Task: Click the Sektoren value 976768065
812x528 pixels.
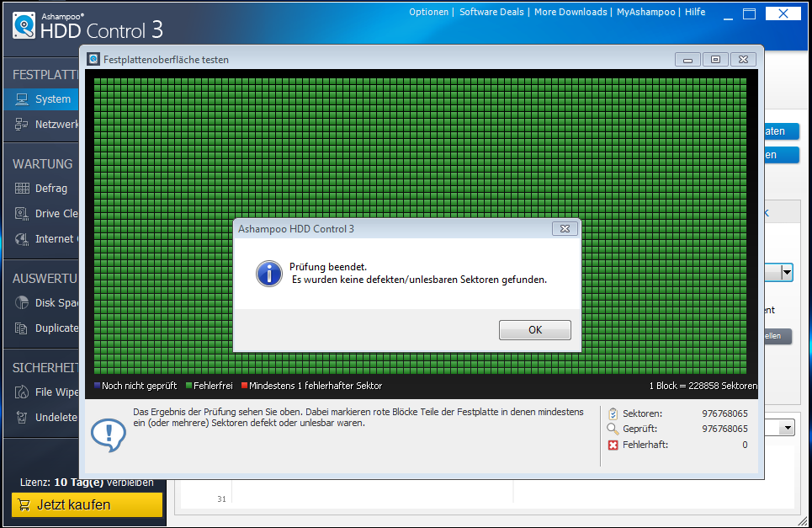Action: pos(724,413)
